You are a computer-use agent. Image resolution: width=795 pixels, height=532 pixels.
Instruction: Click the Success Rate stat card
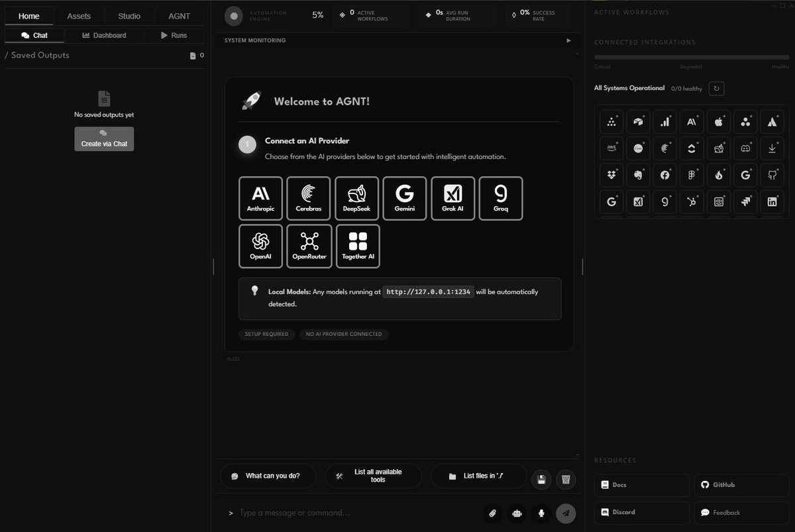click(x=539, y=15)
